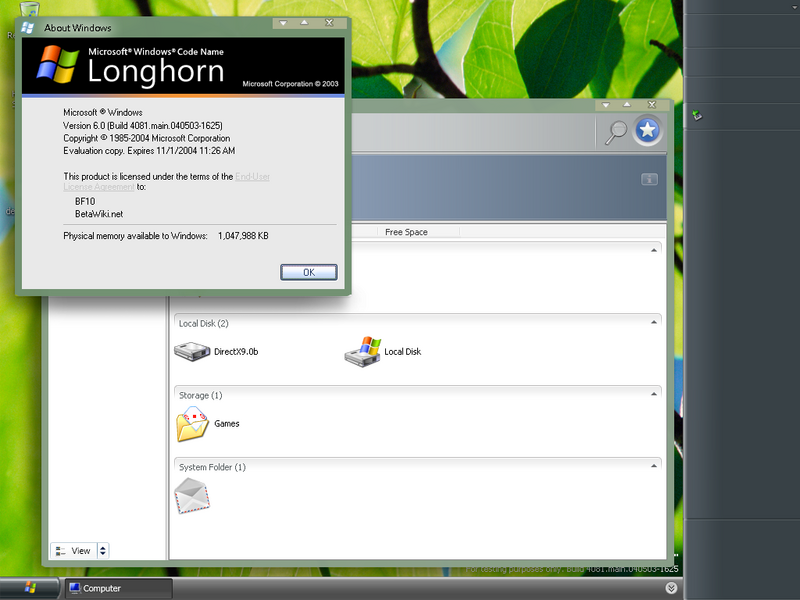Click the View button
This screenshot has width=800, height=600.
pyautogui.click(x=74, y=551)
